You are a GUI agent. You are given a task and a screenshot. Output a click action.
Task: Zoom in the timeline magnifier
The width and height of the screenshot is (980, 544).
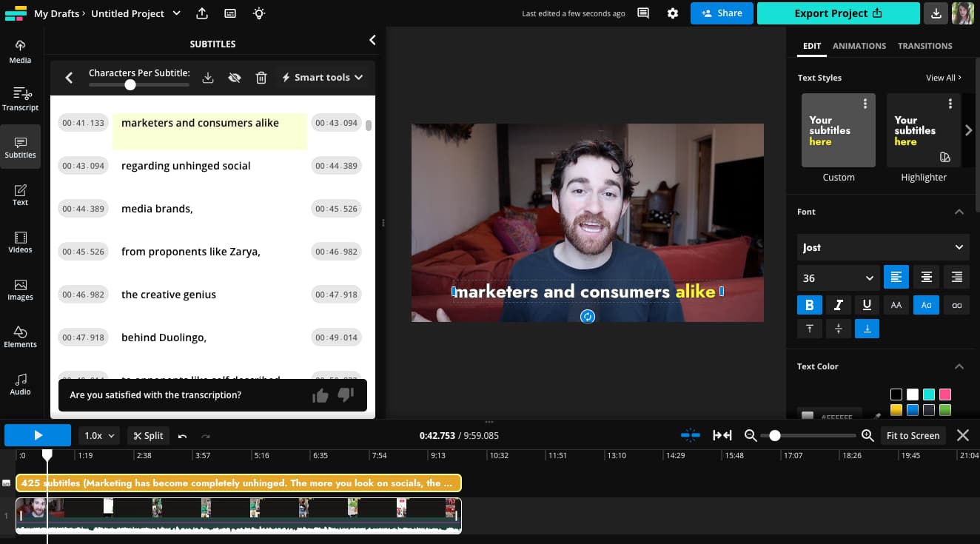(x=868, y=435)
